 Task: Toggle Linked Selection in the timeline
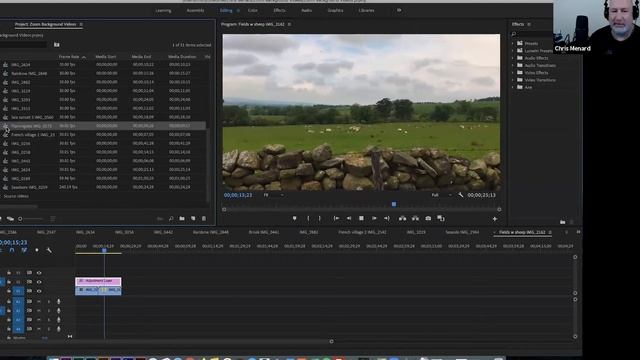tap(24, 250)
